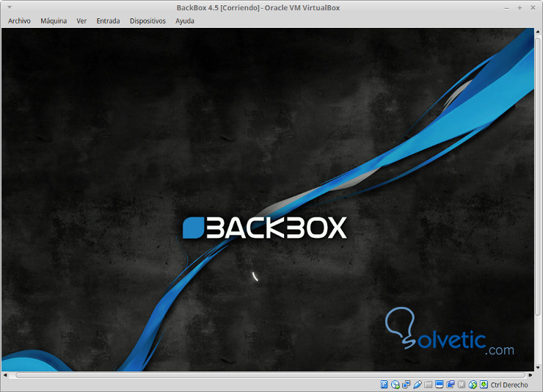
Task: Maximize the VirtualBox window
Action: click(x=520, y=7)
